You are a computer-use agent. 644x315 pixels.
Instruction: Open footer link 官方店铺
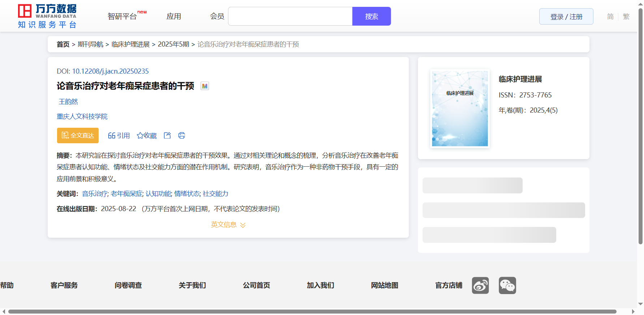(x=449, y=285)
